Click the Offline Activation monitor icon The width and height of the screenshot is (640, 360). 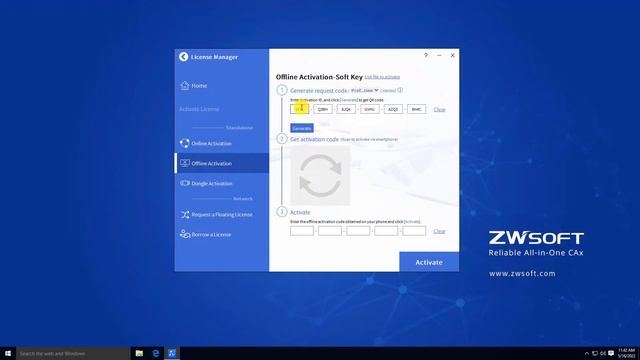184,163
